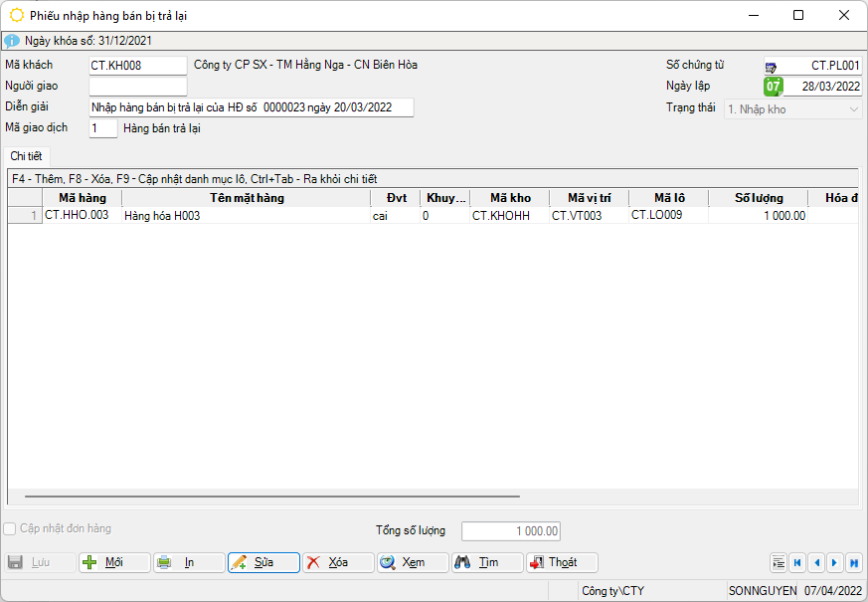
Task: Expand the Trạng thái dropdown
Action: [854, 109]
